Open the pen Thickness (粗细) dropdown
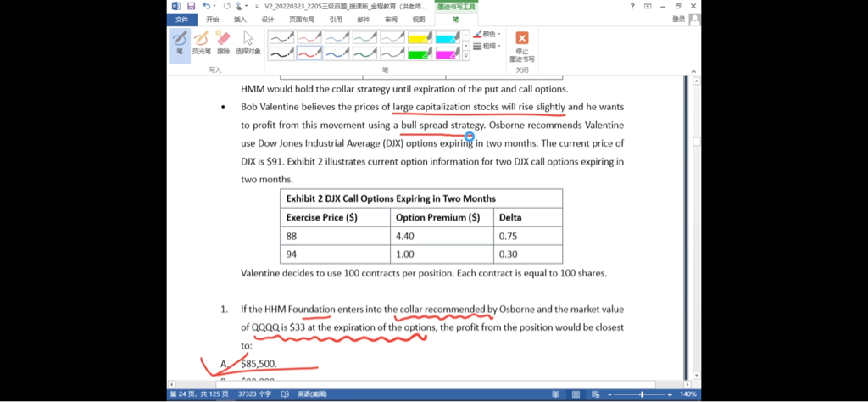Screen dimensions: 868x402 coord(487,46)
